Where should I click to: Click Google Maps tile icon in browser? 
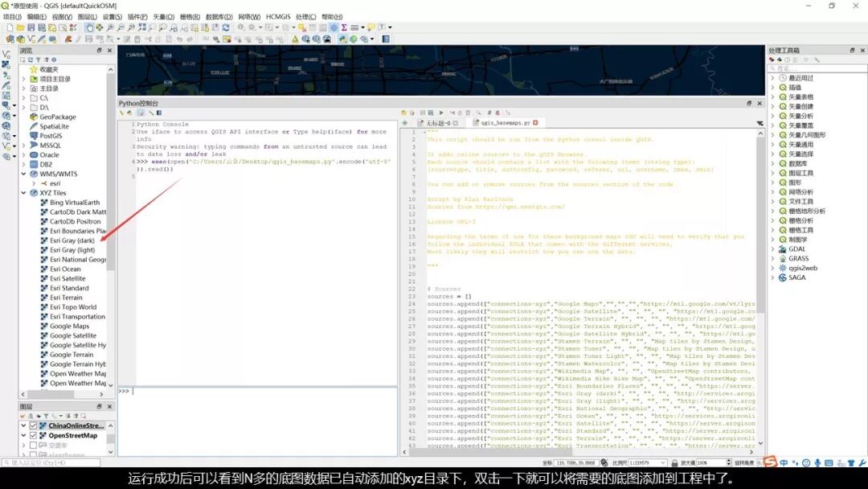click(44, 327)
